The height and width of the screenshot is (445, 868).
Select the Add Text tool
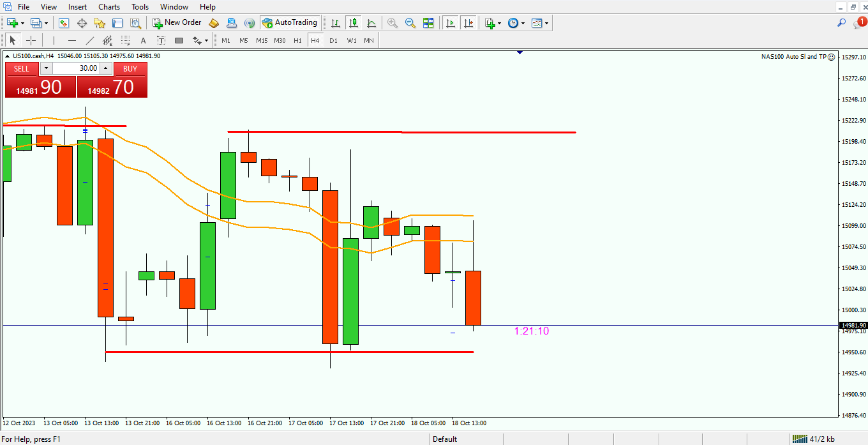[143, 40]
